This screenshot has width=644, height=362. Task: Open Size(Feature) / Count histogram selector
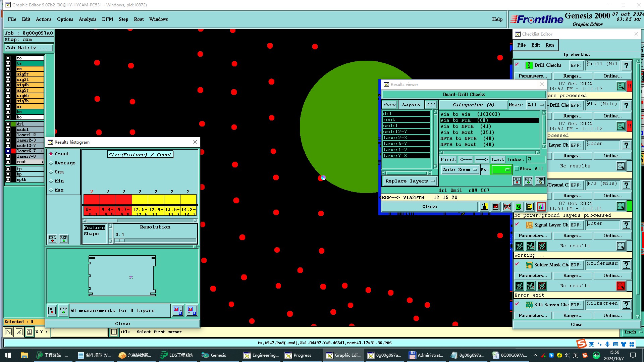(x=140, y=155)
